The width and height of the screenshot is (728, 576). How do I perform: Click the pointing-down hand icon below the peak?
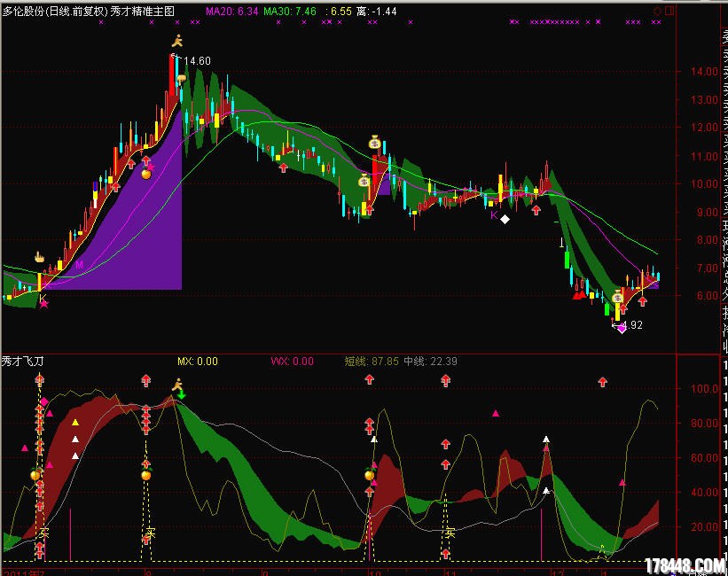[x=182, y=79]
